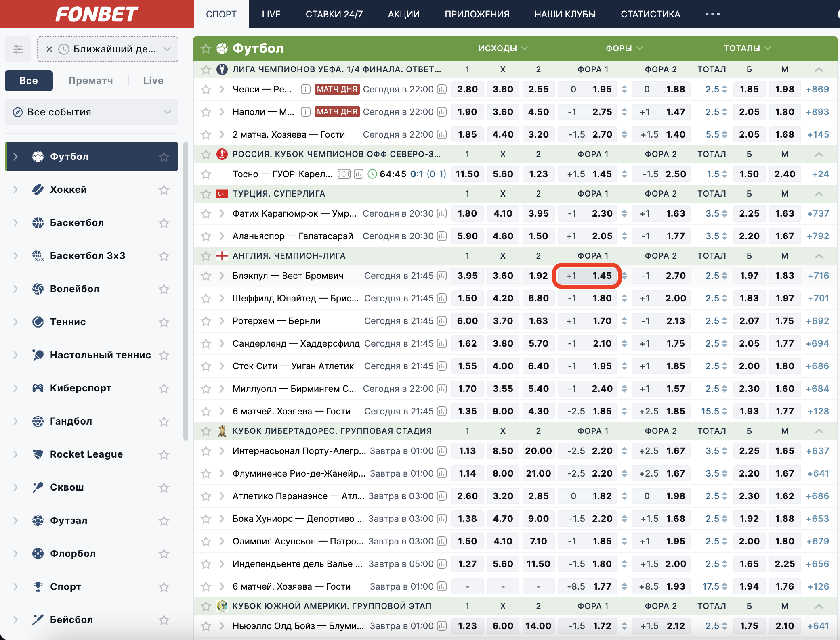Expand the Хоккей sidebar category
This screenshot has width=840, height=640.
click(16, 190)
